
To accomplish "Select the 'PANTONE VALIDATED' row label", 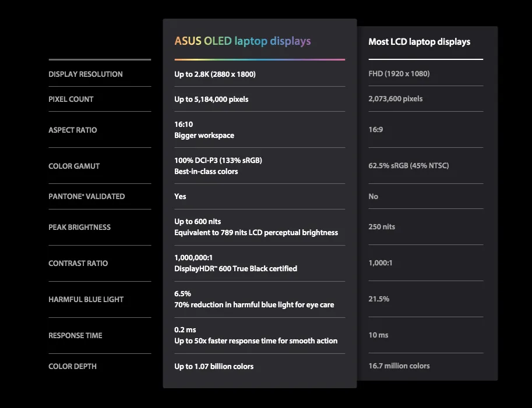I will click(86, 197).
